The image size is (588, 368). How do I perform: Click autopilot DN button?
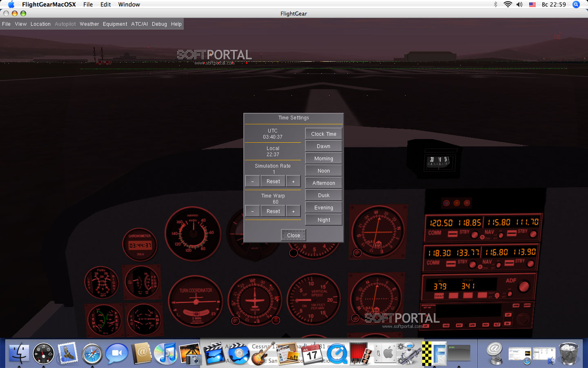pos(508,323)
